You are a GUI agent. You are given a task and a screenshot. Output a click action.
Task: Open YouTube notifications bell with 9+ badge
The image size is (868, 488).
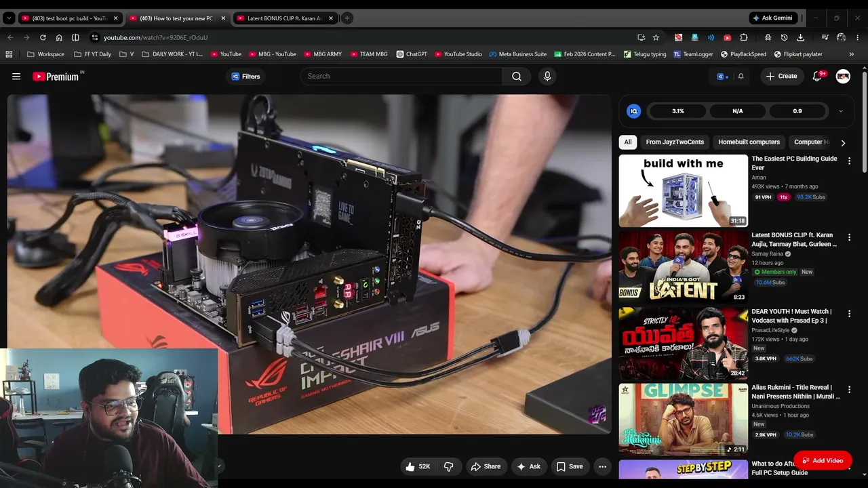pyautogui.click(x=817, y=77)
